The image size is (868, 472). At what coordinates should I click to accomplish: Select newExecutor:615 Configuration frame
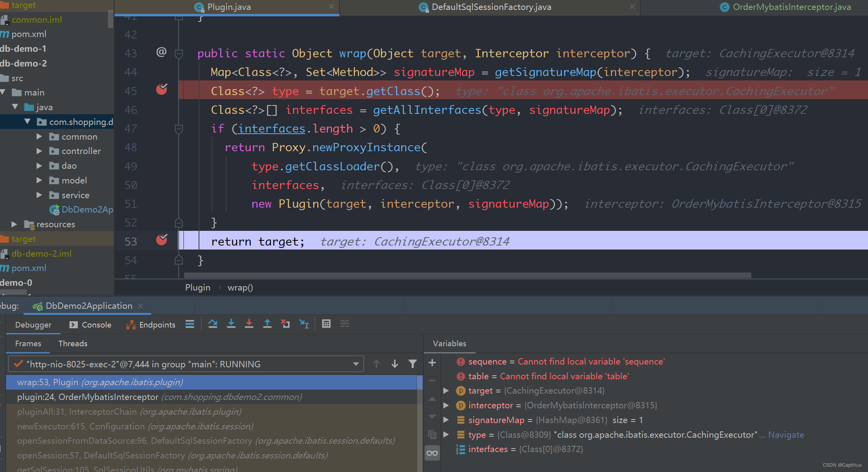tap(211, 427)
